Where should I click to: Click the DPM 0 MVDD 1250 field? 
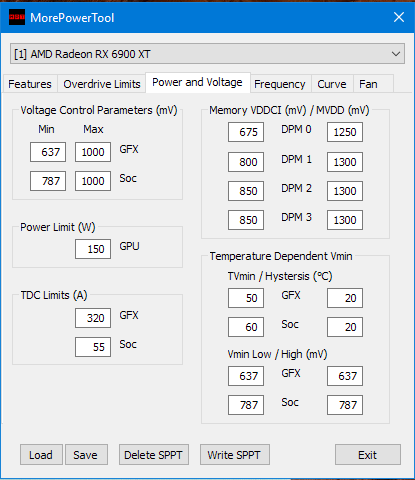click(345, 132)
